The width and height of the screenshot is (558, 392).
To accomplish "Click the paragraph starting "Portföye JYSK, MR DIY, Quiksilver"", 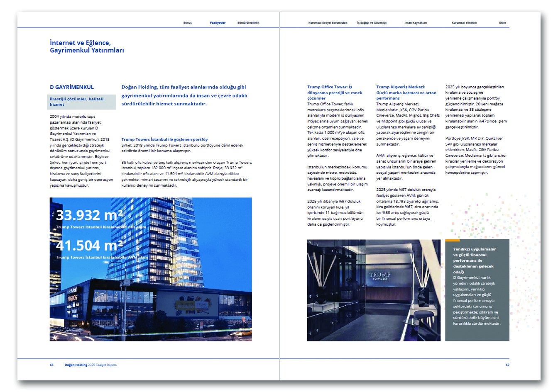I will pos(476,156).
